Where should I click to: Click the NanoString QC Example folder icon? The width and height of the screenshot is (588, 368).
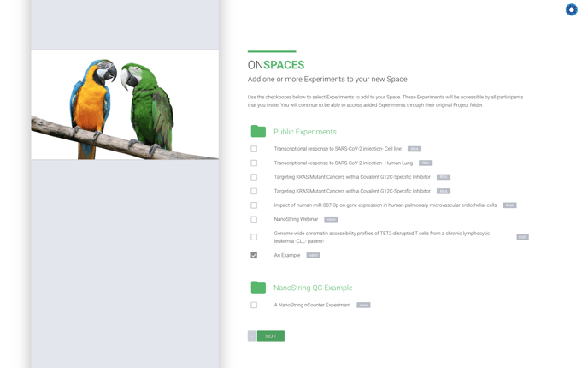pos(258,288)
